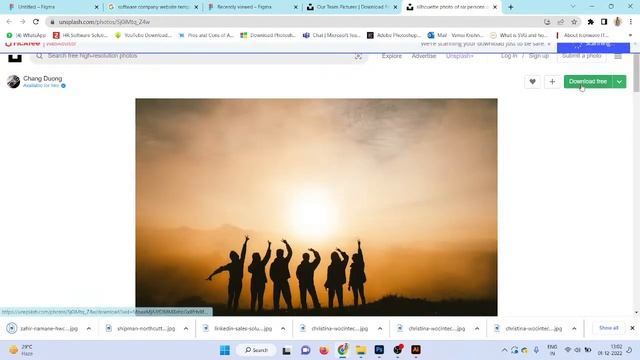The width and height of the screenshot is (640, 360).
Task: Bookmark this page with the star icon
Action: (x=574, y=22)
